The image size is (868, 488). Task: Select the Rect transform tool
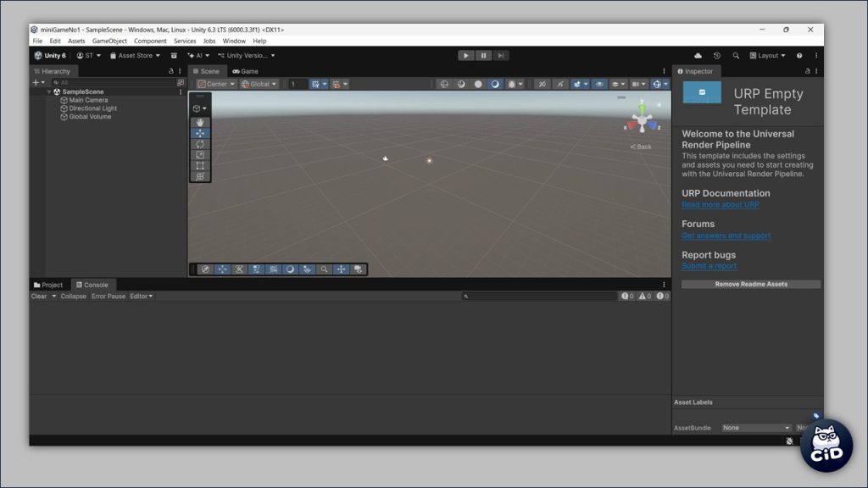pos(200,166)
